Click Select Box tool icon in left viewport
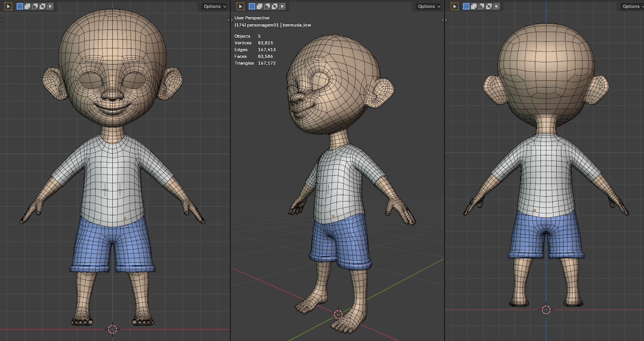 (x=8, y=6)
